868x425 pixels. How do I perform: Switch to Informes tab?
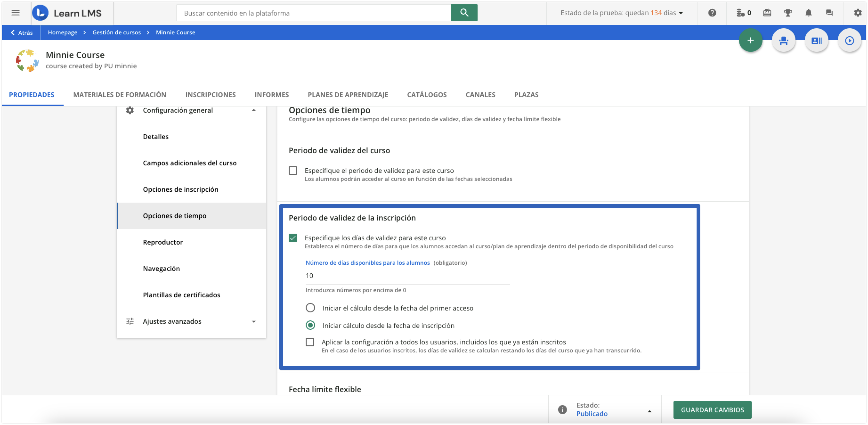[272, 95]
